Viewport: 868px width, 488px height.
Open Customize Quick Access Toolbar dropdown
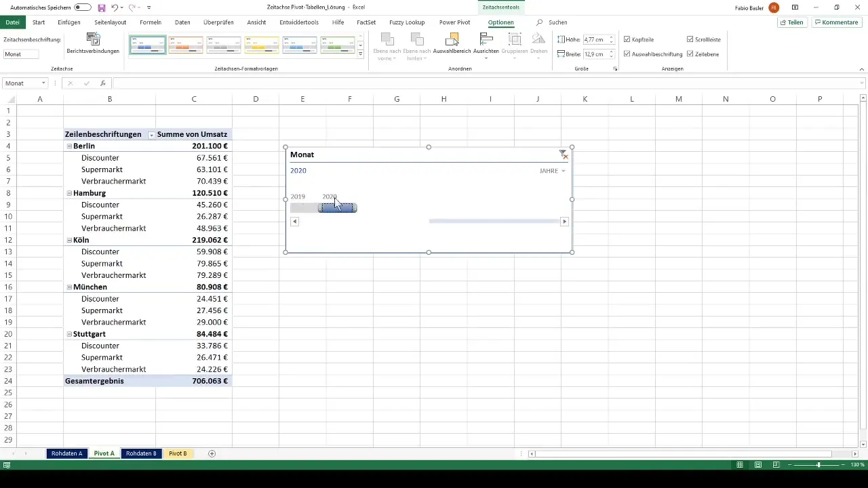point(149,7)
